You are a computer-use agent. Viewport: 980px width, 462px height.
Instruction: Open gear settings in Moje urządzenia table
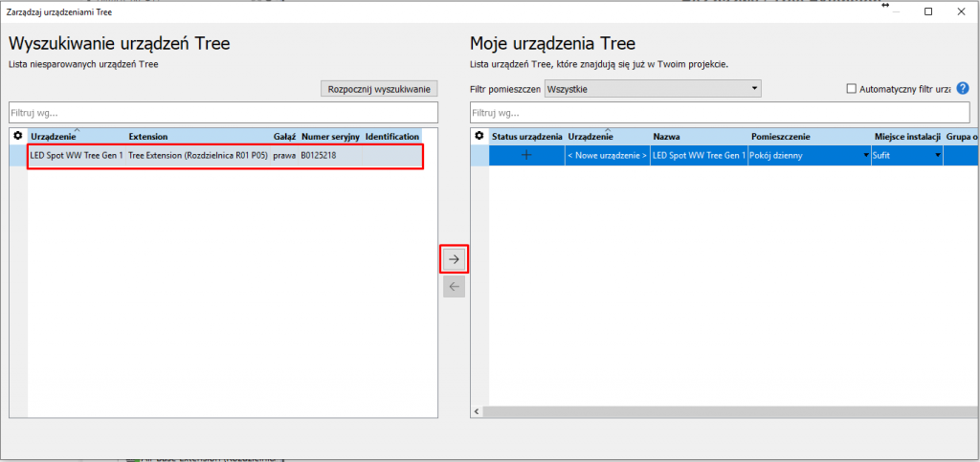pos(479,137)
